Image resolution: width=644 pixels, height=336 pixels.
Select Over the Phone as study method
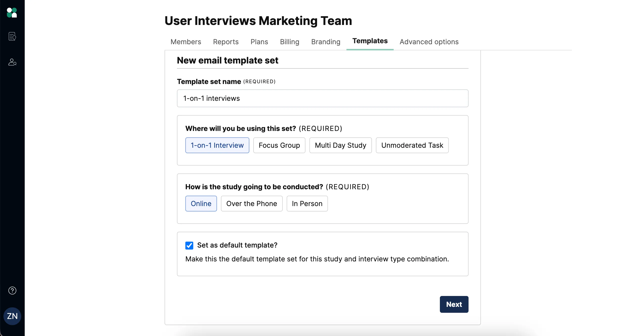[x=252, y=204]
